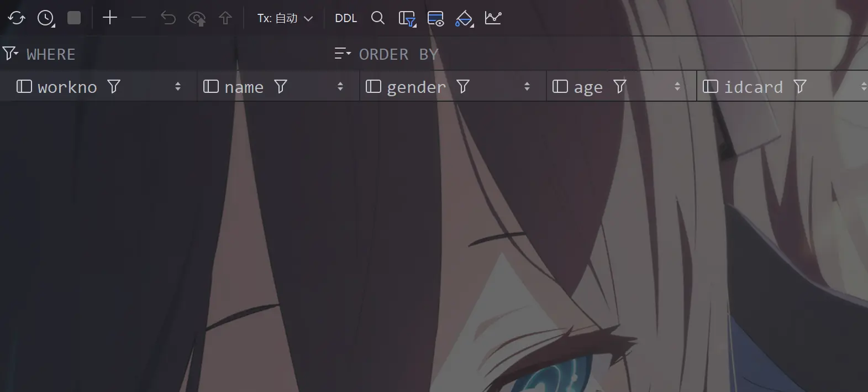Click the table-with-eye view icon
The height and width of the screenshot is (392, 868).
click(436, 19)
